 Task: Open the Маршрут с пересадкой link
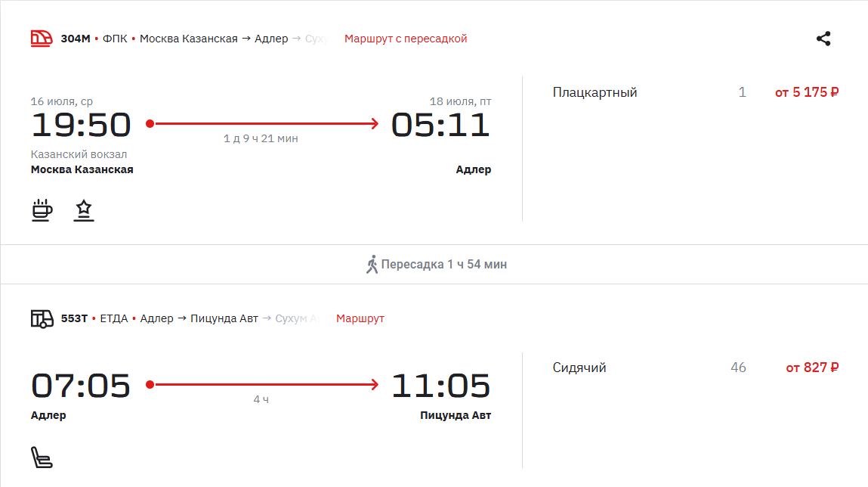click(406, 39)
